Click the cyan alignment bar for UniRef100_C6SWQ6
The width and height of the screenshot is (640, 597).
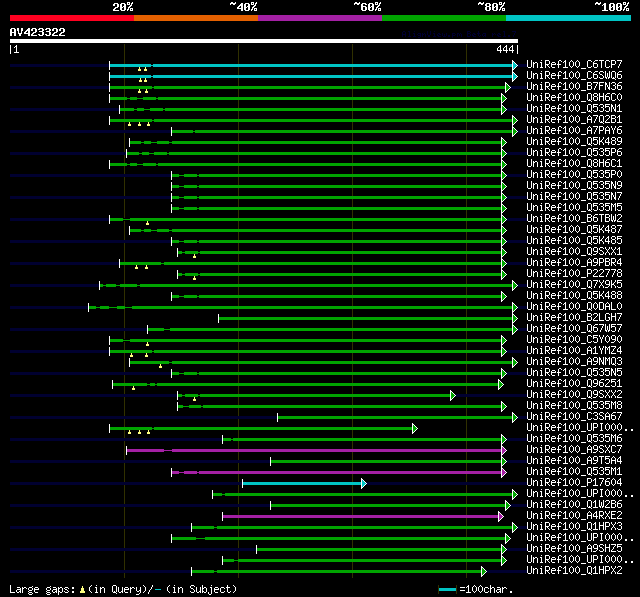(x=311, y=76)
